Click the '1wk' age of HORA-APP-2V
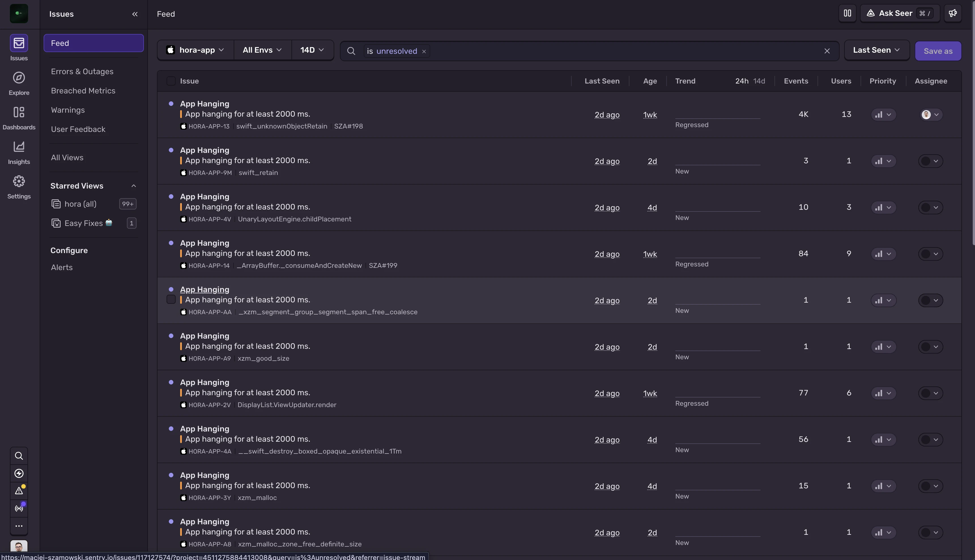The width and height of the screenshot is (975, 560). pyautogui.click(x=650, y=394)
